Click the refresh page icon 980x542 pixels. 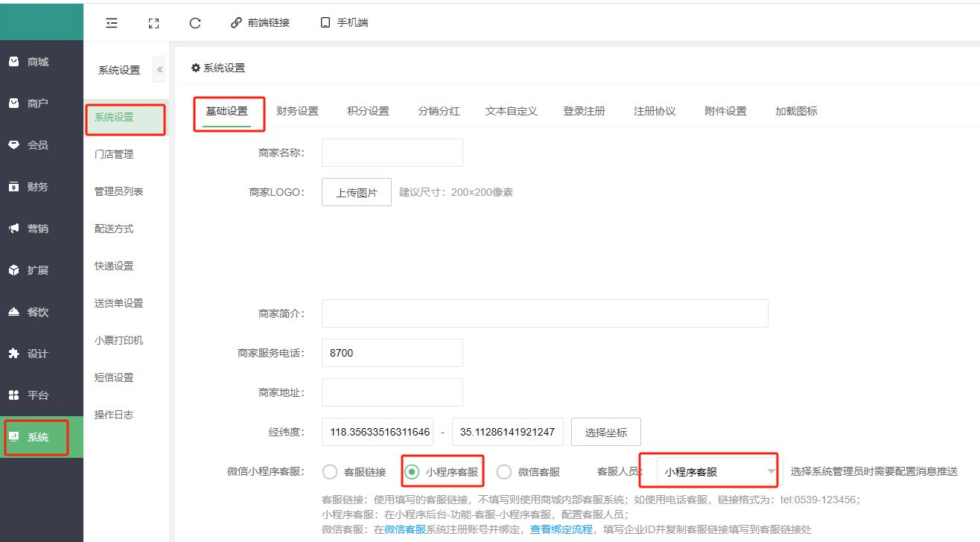[x=195, y=23]
